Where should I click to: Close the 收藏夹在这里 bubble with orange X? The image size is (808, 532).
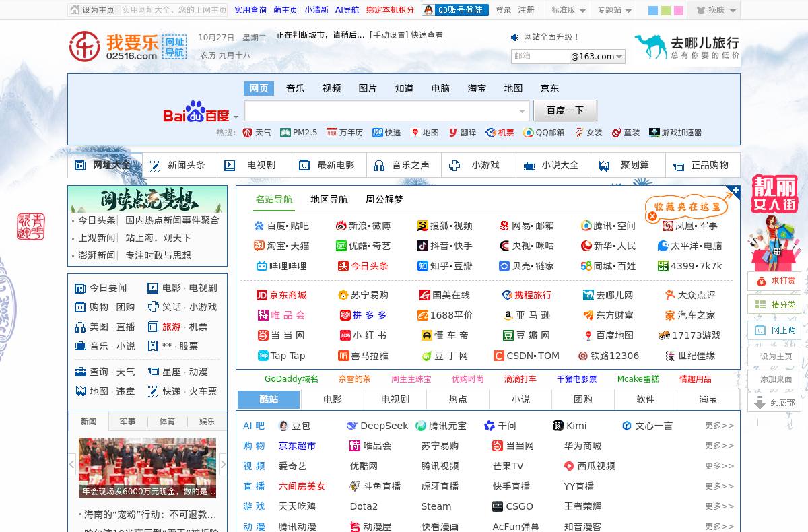tap(652, 216)
